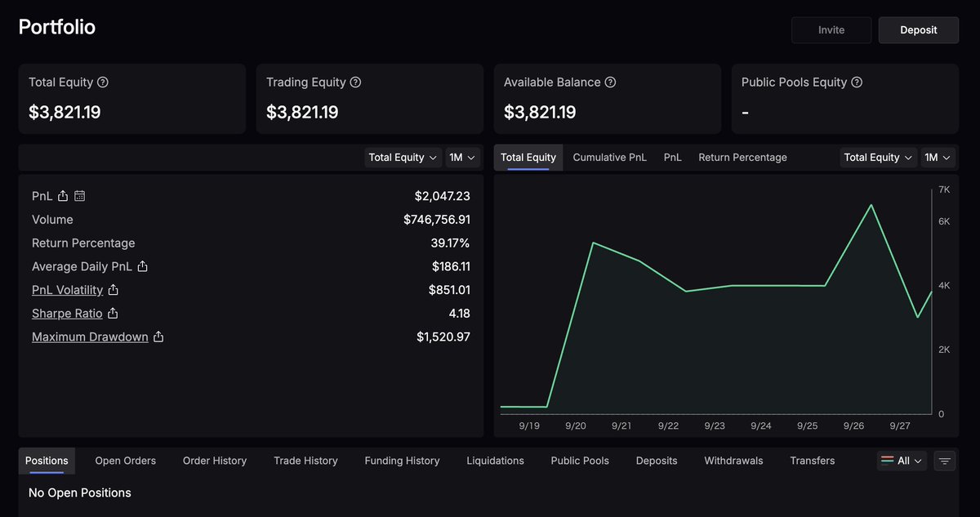Screen dimensions: 980x517
Task: Share the Average Daily PnL stat
Action: click(x=142, y=266)
